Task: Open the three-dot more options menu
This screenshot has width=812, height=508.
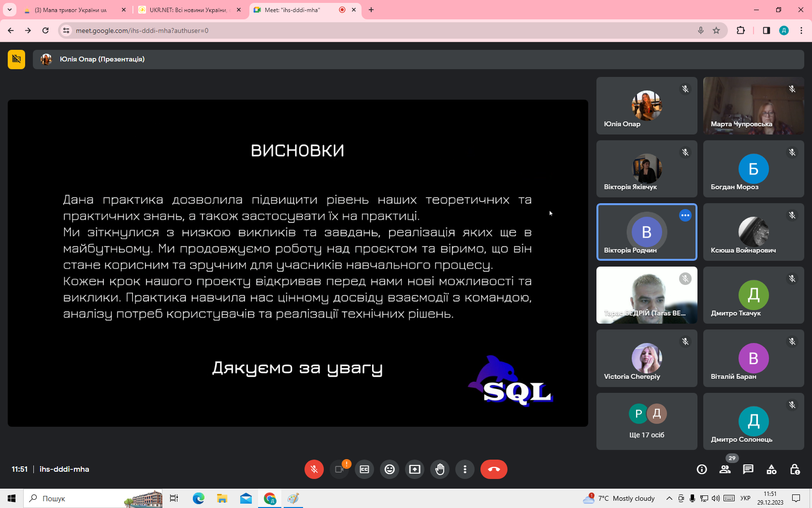Action: [465, 469]
